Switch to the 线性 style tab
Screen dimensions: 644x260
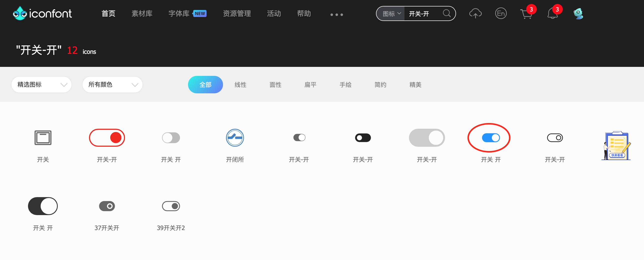click(x=240, y=85)
